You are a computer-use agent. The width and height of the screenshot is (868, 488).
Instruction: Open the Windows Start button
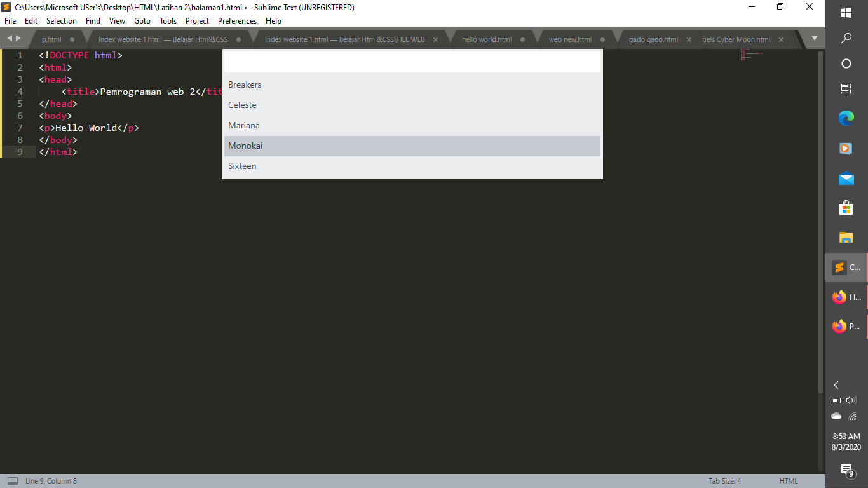click(846, 13)
